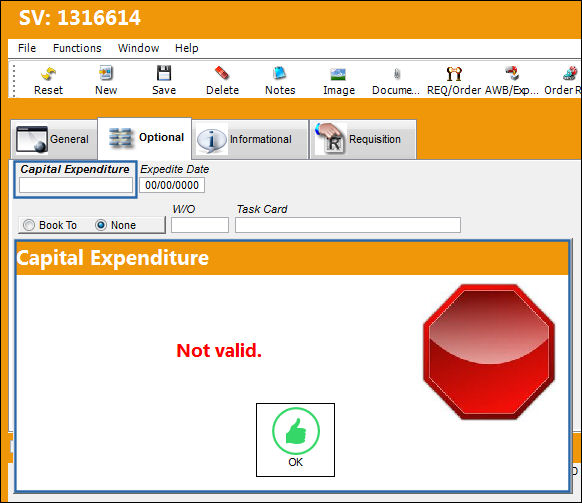The image size is (582, 503).
Task: Create a new record with New icon
Action: [x=106, y=80]
